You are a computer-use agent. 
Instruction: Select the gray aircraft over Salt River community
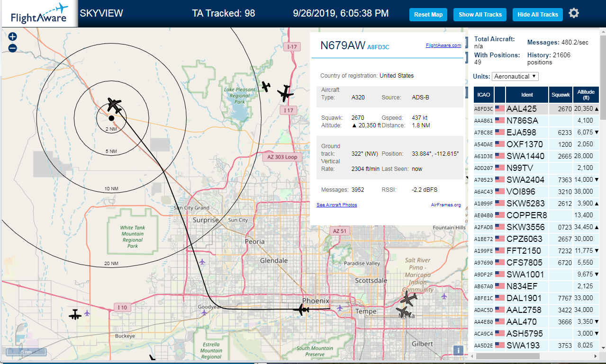408,298
